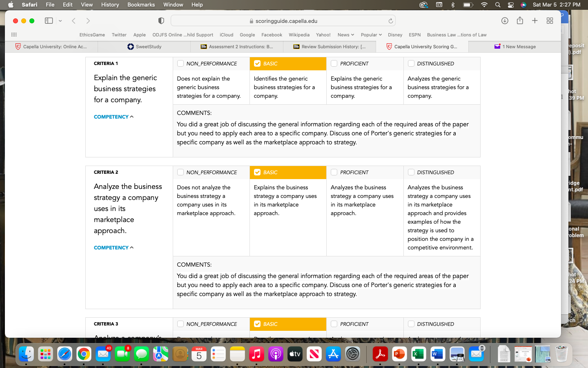Viewport: 588px width, 368px height.
Task: Open Spotlight search in the menu bar
Action: tap(497, 4)
